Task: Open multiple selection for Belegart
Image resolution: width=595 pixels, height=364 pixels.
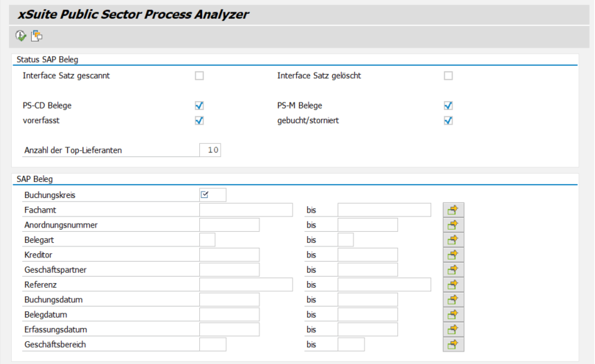Action: tap(453, 240)
